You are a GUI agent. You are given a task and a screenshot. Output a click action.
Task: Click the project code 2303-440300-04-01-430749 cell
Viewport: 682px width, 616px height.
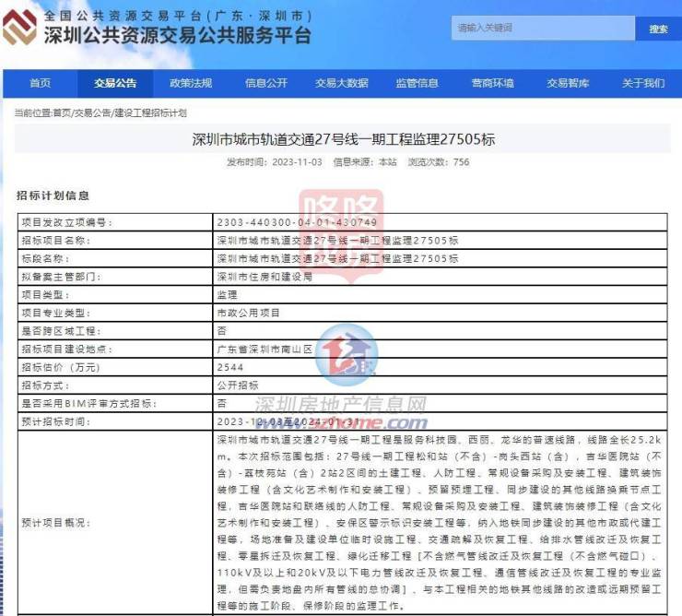(297, 222)
